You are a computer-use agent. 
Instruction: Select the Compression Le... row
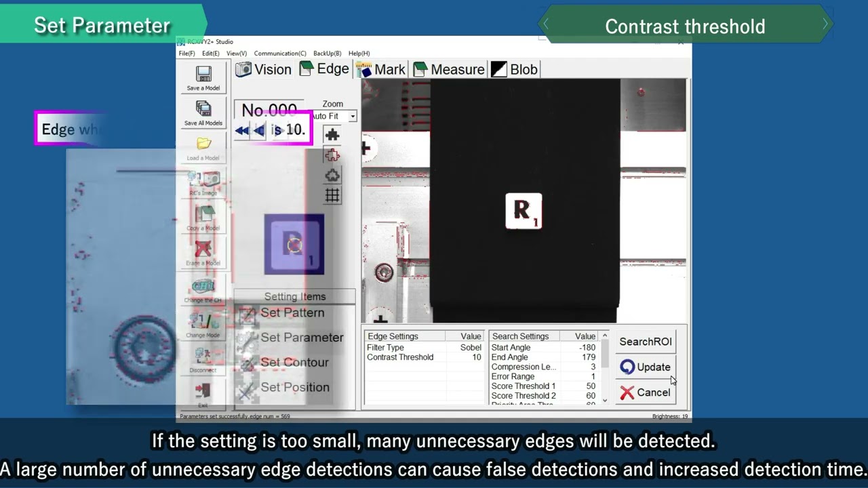click(x=544, y=367)
